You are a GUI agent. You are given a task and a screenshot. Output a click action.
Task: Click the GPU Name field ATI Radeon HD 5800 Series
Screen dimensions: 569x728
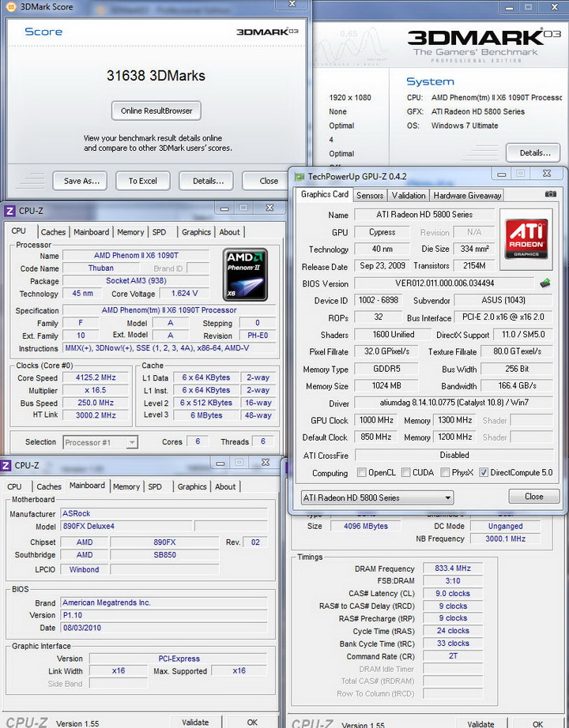(x=424, y=215)
